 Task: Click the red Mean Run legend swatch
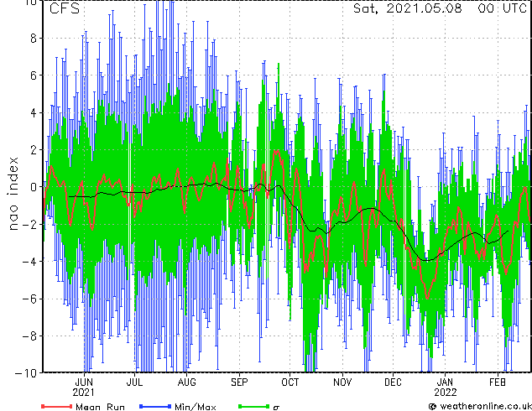57,406
